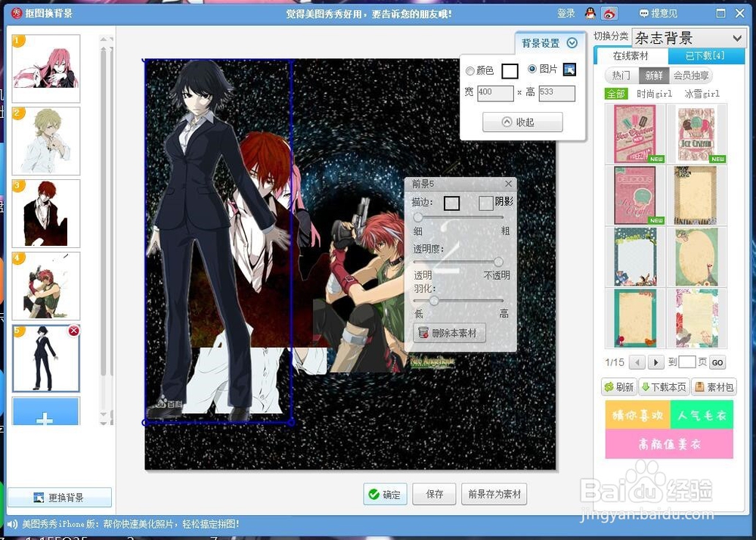Screen dimensions: 756x540
Task: Select foreground thumbnail 3 red-haired character
Action: (46, 213)
